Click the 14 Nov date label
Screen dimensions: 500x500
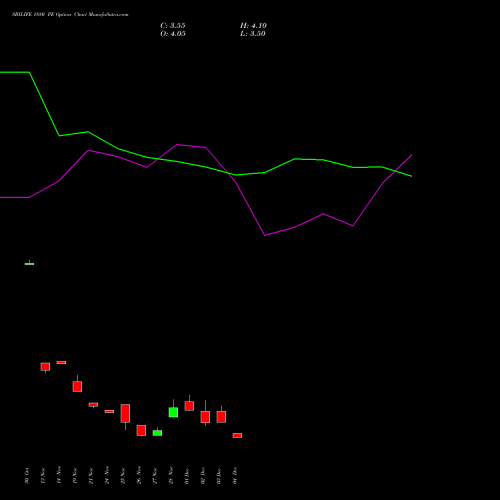point(59,475)
